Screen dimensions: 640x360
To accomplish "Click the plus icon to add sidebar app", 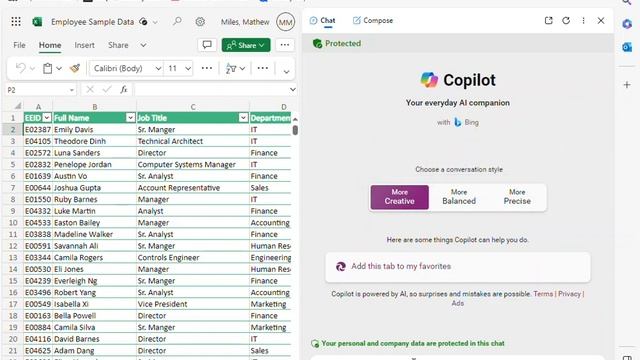I will coord(627,85).
